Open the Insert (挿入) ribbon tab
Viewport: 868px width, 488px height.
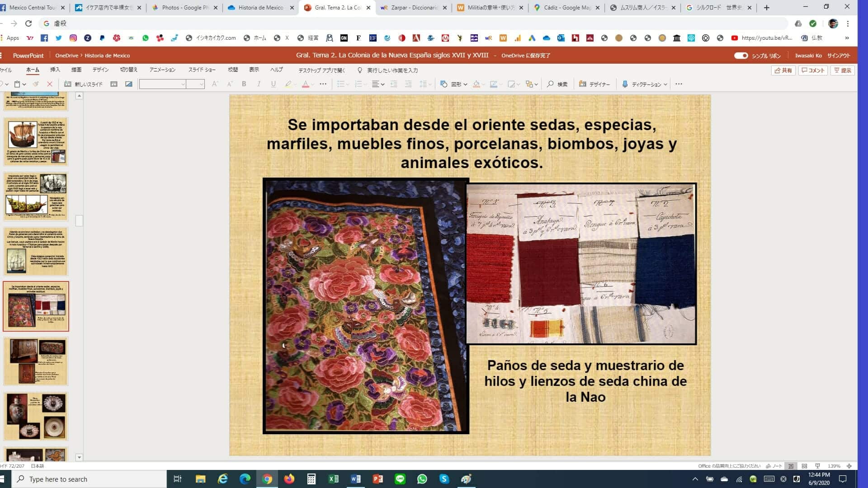(x=55, y=70)
